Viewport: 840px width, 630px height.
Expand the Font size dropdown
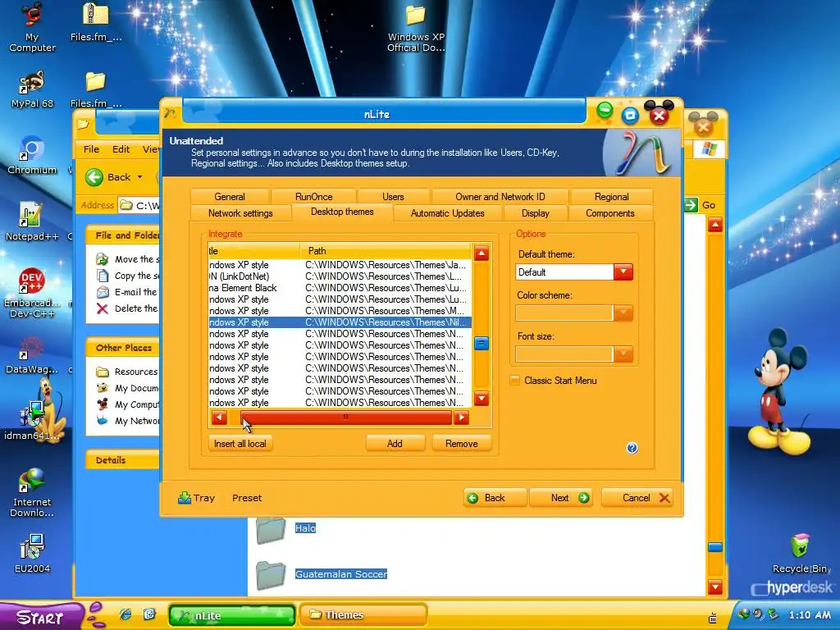[623, 354]
